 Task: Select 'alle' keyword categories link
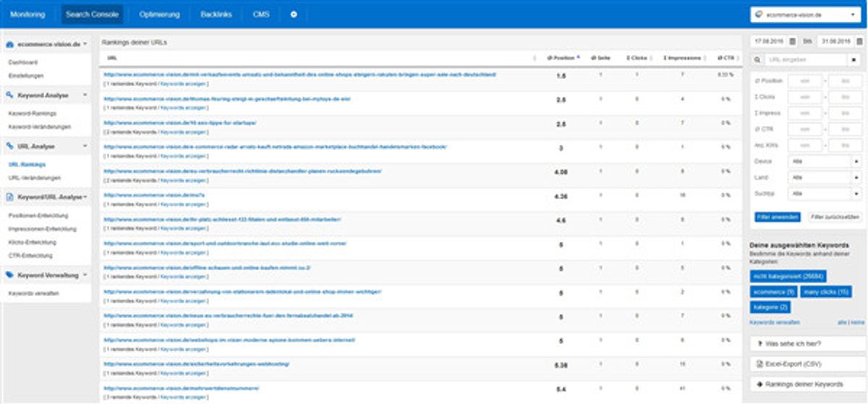(x=842, y=321)
